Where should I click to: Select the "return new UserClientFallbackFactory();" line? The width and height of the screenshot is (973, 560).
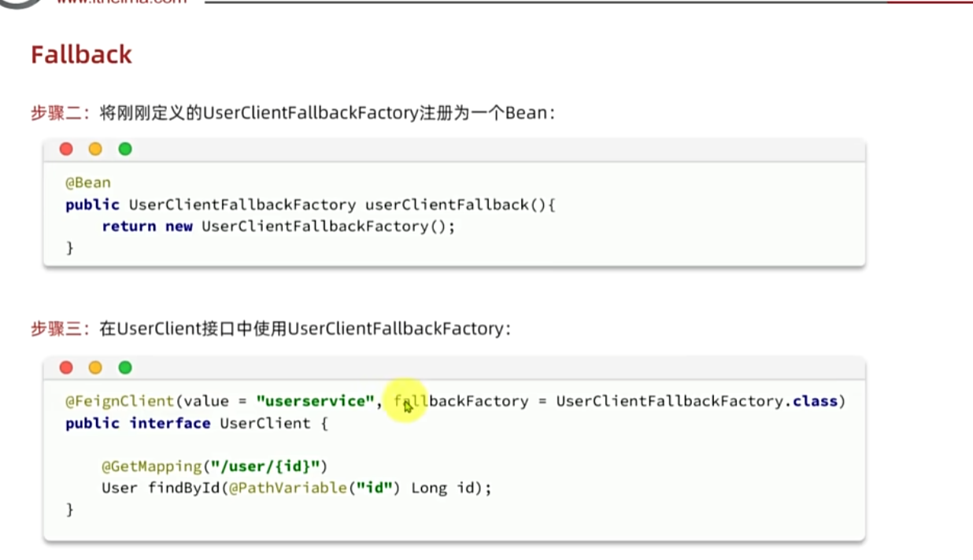[279, 227]
